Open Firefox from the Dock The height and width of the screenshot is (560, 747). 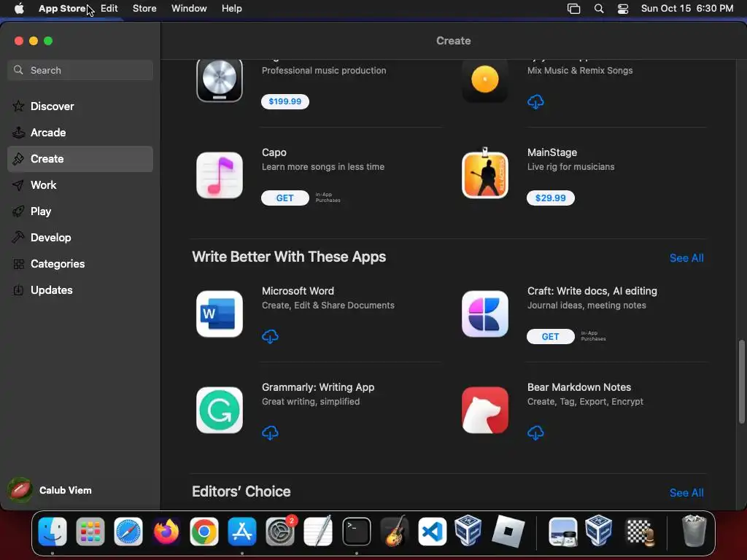(166, 532)
